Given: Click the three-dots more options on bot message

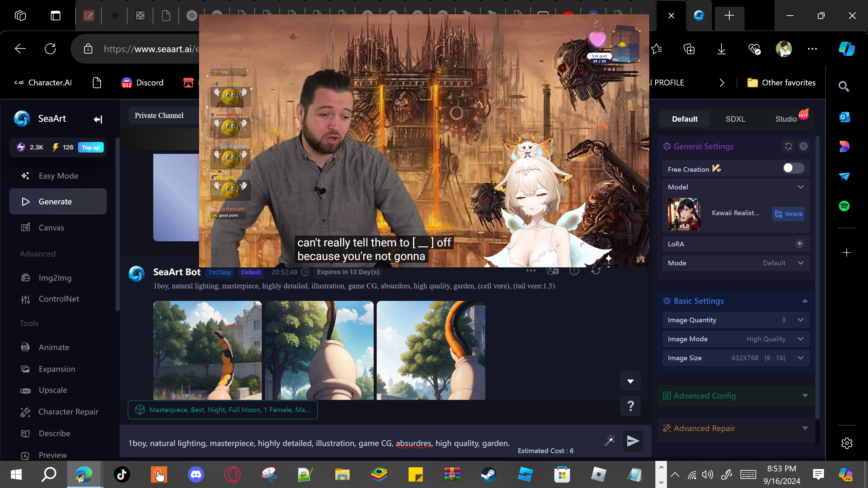Looking at the screenshot, I should pos(531,270).
